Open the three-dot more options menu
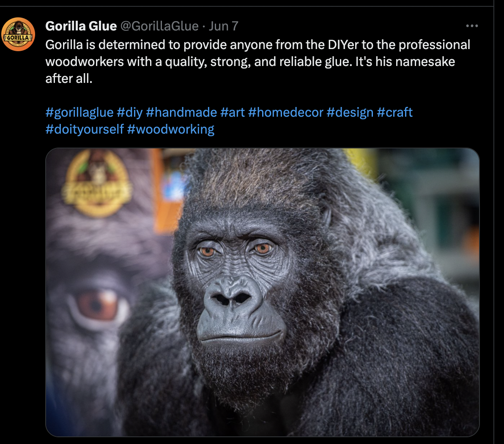 coord(472,26)
